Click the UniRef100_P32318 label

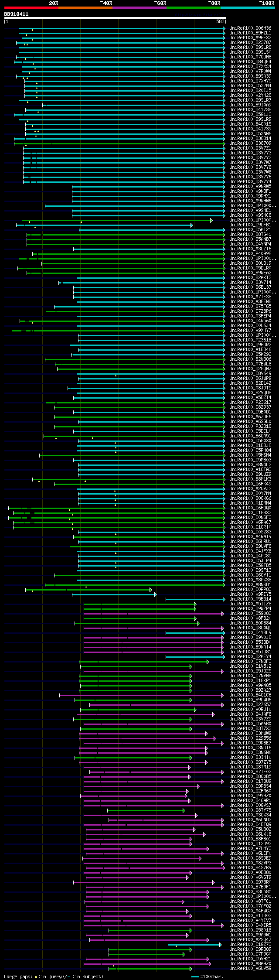coord(250,426)
